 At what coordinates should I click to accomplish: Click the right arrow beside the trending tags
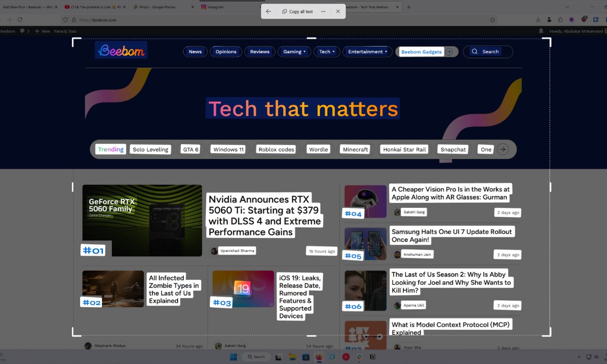point(503,149)
